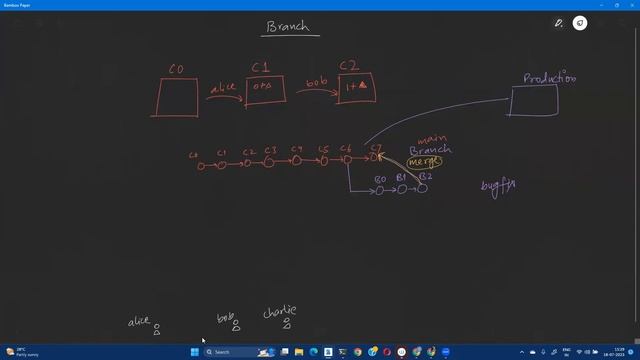640x360 pixels.
Task: Open Wi-Fi network quick settings
Action: coord(579,352)
